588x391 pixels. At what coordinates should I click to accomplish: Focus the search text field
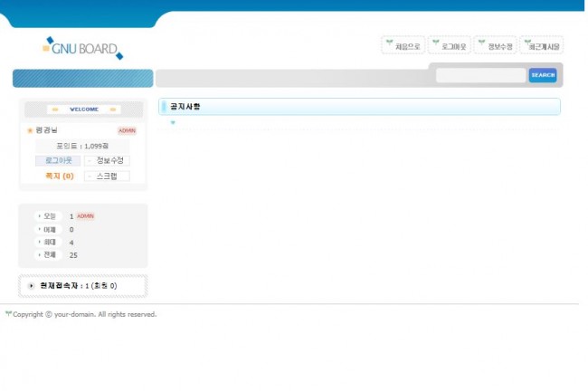(x=480, y=75)
